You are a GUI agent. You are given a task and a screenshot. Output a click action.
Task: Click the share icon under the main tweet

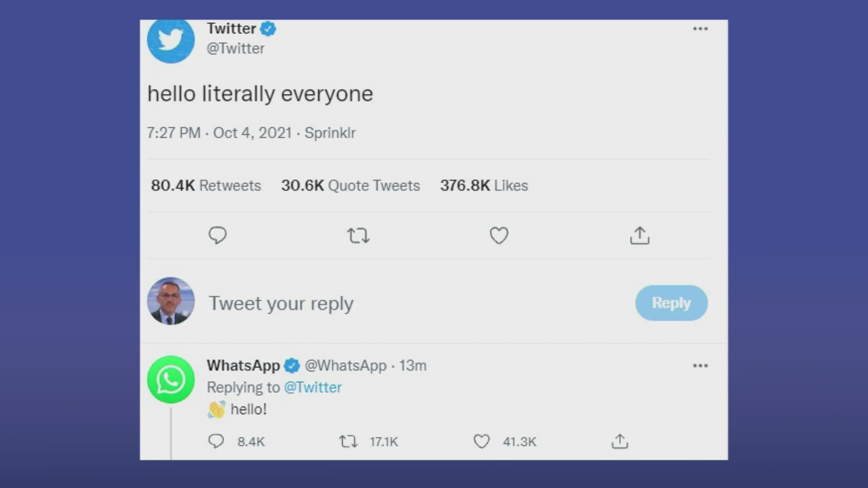tap(640, 235)
